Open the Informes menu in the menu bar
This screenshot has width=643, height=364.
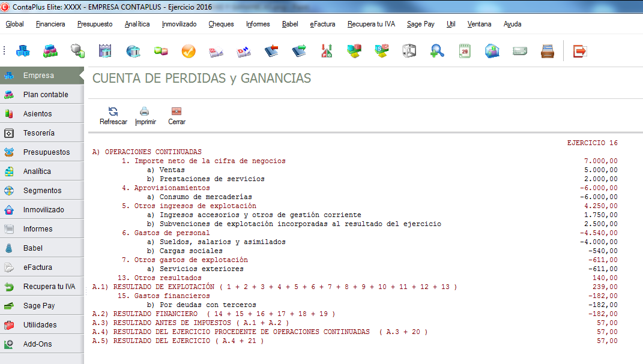(x=258, y=24)
